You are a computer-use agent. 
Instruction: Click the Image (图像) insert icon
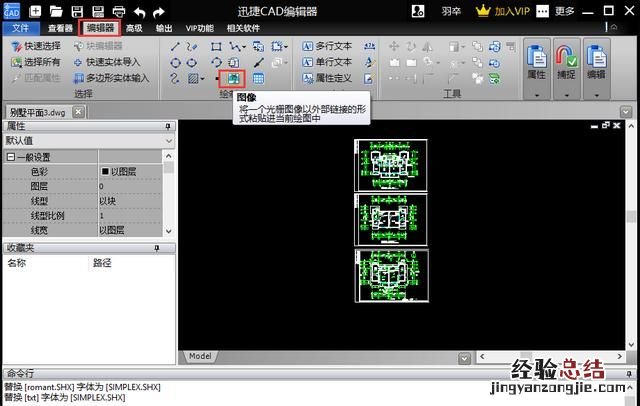pos(234,78)
